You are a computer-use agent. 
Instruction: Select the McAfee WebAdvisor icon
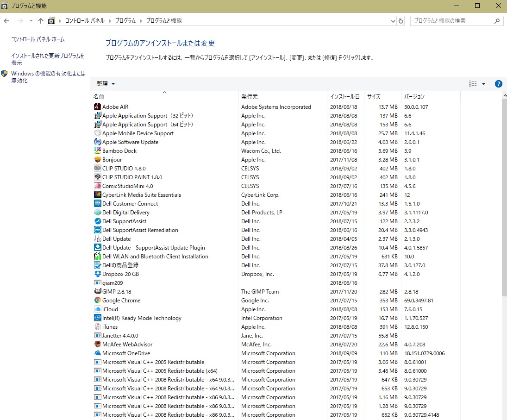[97, 345]
